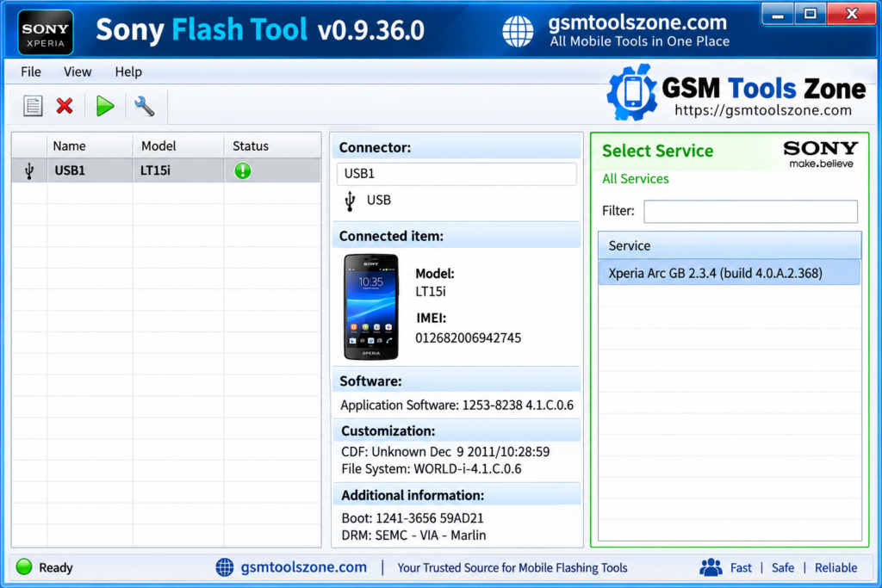Sort by the Name column header
882x588 pixels.
(x=90, y=146)
